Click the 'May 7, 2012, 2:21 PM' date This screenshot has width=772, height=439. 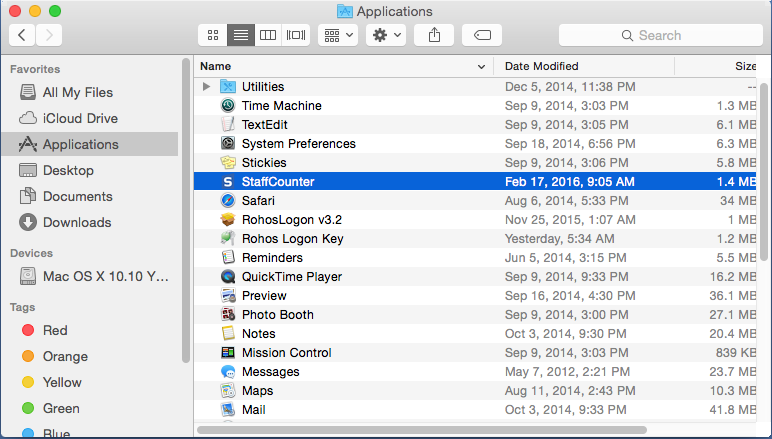(x=567, y=372)
